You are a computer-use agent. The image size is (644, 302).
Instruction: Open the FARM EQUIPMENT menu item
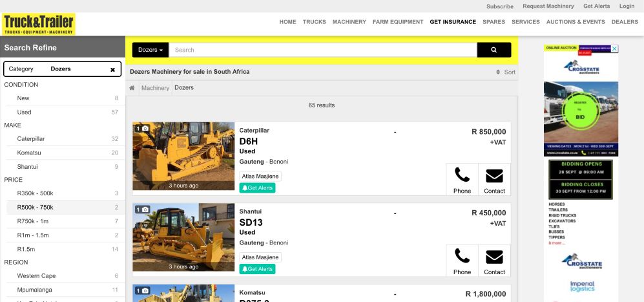[398, 22]
